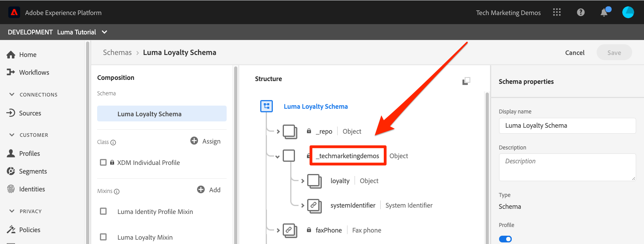Open the help menu icon

[580, 12]
